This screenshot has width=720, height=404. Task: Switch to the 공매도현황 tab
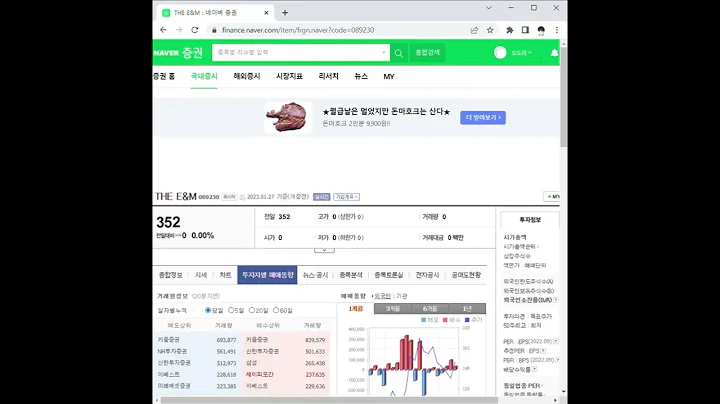coord(466,275)
